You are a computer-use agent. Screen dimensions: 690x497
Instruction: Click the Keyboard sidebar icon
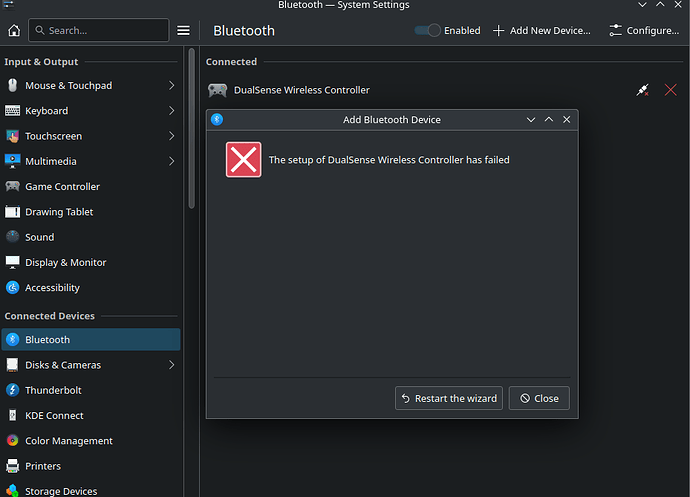click(x=12, y=110)
